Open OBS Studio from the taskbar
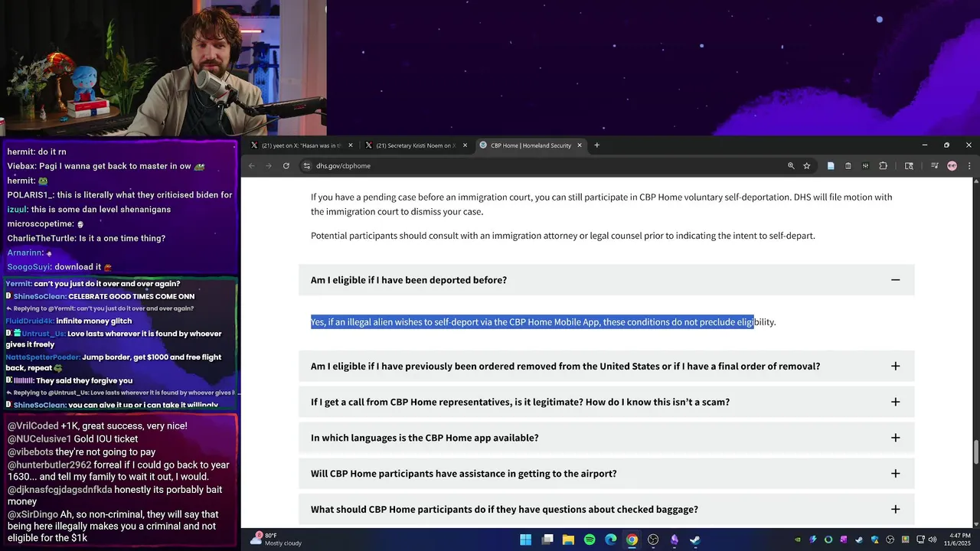 (x=653, y=540)
